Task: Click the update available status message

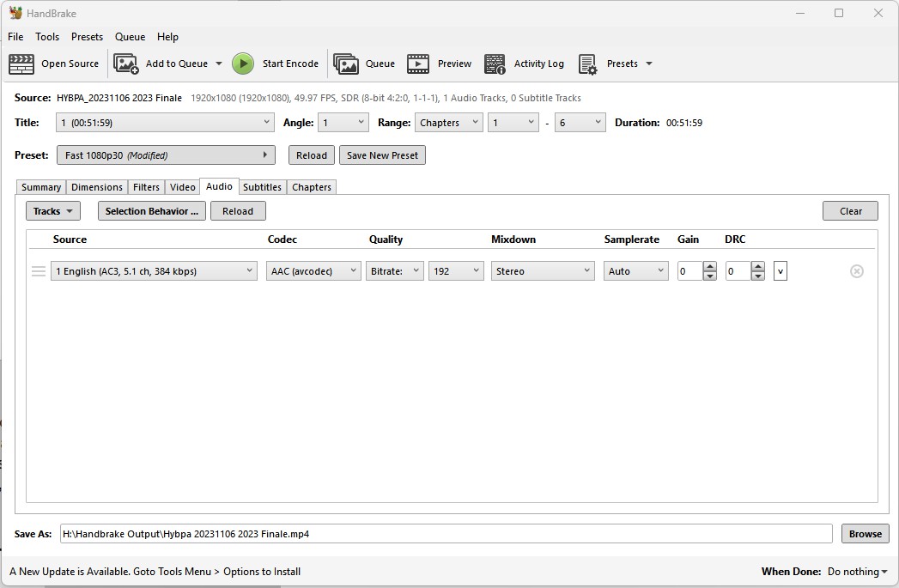Action: (x=155, y=572)
